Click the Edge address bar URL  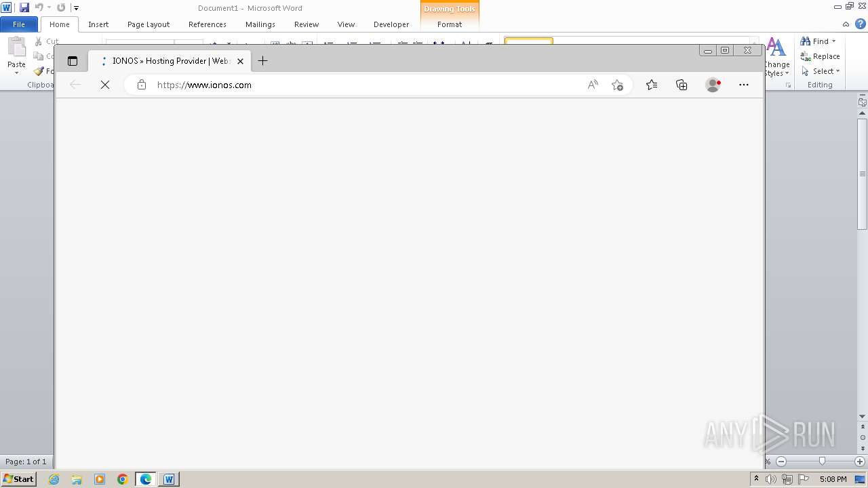point(204,85)
